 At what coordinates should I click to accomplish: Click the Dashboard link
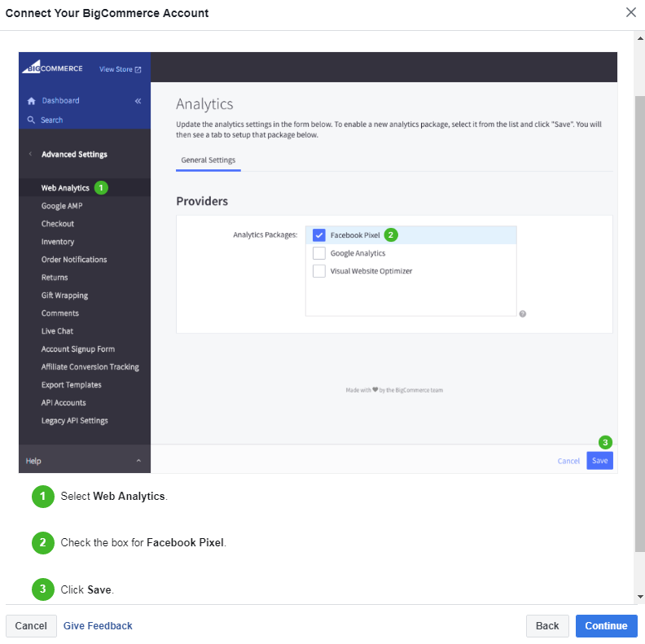(60, 101)
